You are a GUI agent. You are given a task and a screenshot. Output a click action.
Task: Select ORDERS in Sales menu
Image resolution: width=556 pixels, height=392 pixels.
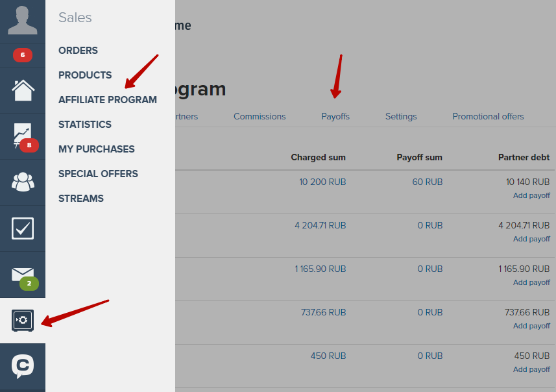tap(78, 51)
